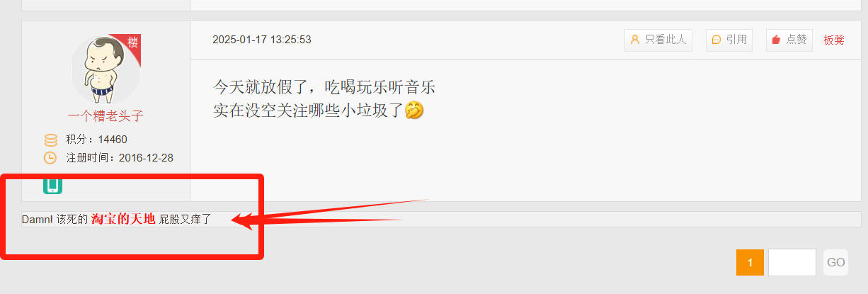Click the clock icon beside 注册时间
The image size is (868, 294).
click(x=50, y=158)
